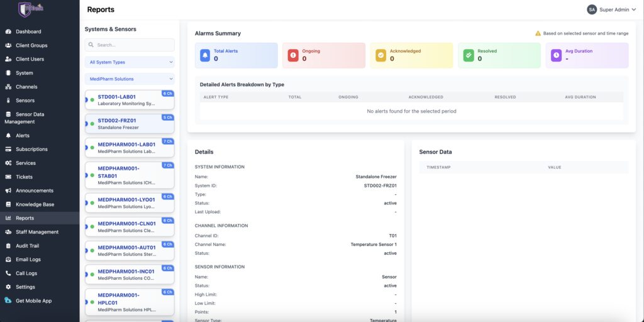644x322 pixels.
Task: Click the Call Logs phone icon
Action: 8,273
